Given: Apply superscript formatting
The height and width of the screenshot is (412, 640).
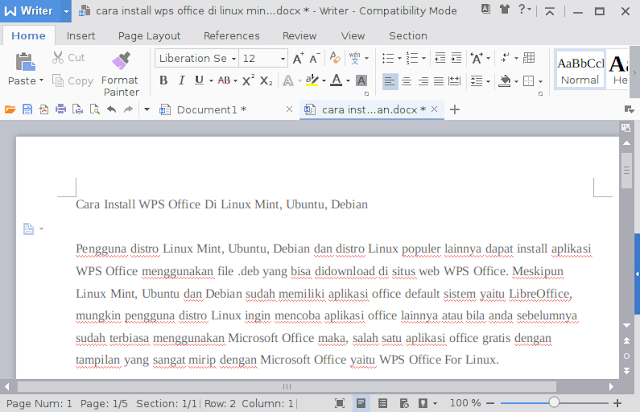Looking at the screenshot, I should 248,80.
